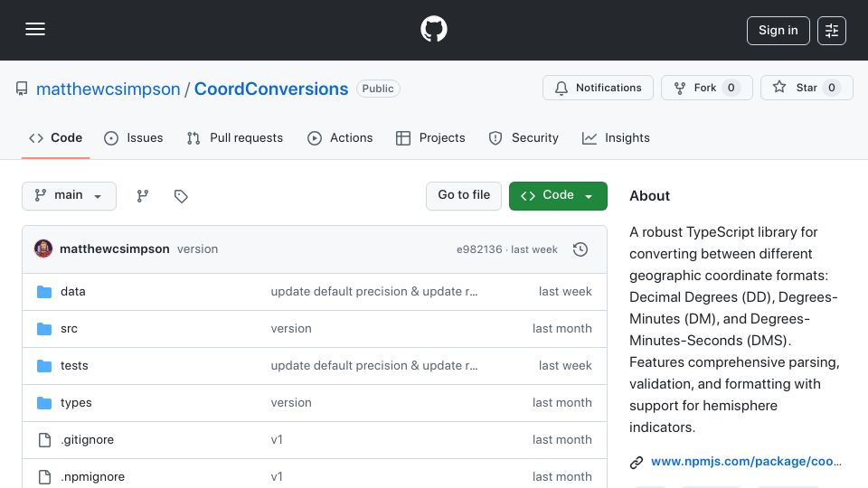The image size is (868, 488).
Task: Click 'last month' timestamp in types row
Action: (x=561, y=403)
